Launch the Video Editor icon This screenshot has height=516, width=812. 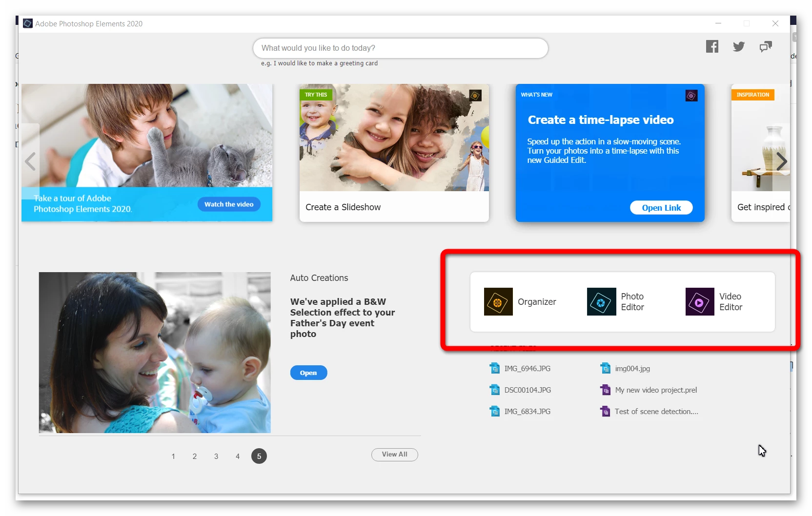pyautogui.click(x=700, y=301)
